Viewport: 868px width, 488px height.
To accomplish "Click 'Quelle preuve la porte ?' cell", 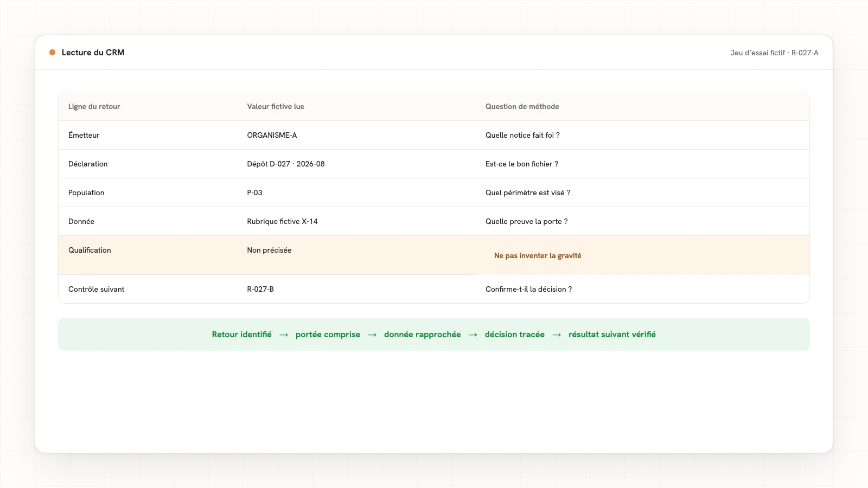I will click(x=527, y=221).
